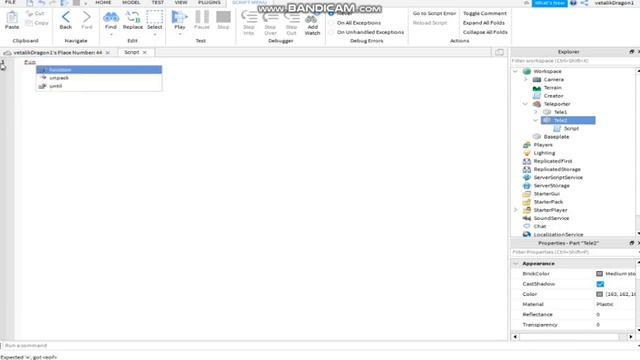Select the Teleporter model
Image resolution: width=640 pixels, height=360 pixels.
click(x=557, y=104)
